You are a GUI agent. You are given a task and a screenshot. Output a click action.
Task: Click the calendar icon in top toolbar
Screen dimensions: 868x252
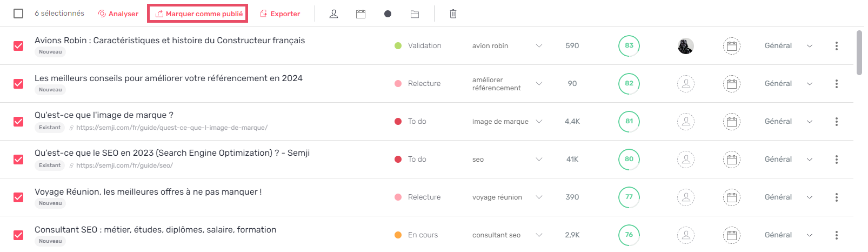coord(361,14)
